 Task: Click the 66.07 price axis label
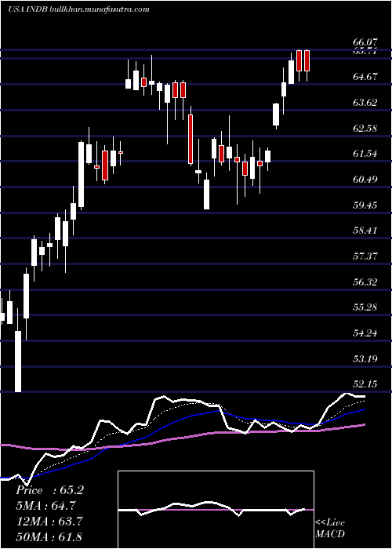365,42
